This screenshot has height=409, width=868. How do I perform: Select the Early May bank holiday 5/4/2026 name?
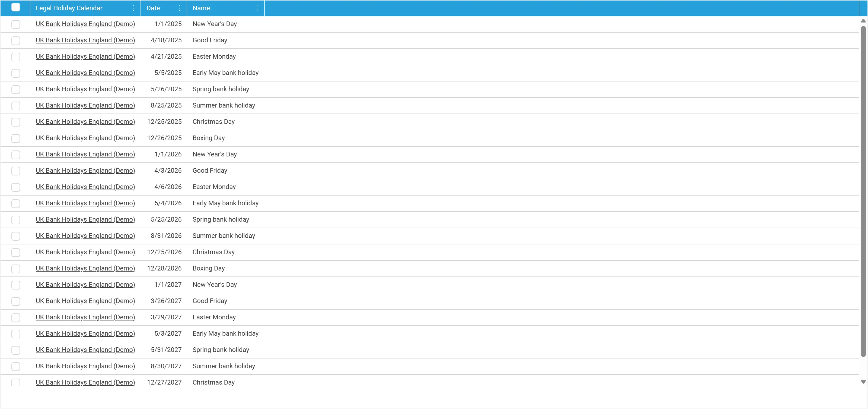225,203
